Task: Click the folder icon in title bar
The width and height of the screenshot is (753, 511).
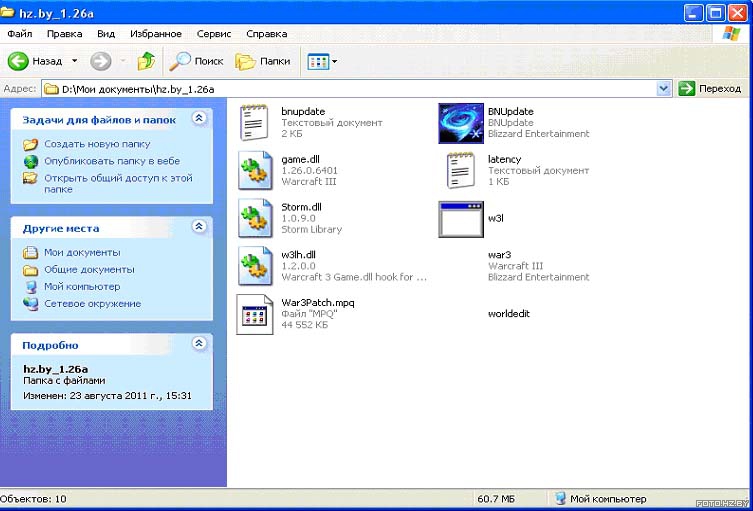Action: pyautogui.click(x=7, y=12)
